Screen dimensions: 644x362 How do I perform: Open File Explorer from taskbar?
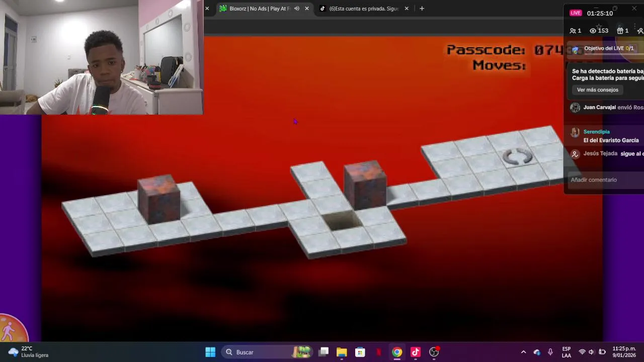[x=342, y=352]
